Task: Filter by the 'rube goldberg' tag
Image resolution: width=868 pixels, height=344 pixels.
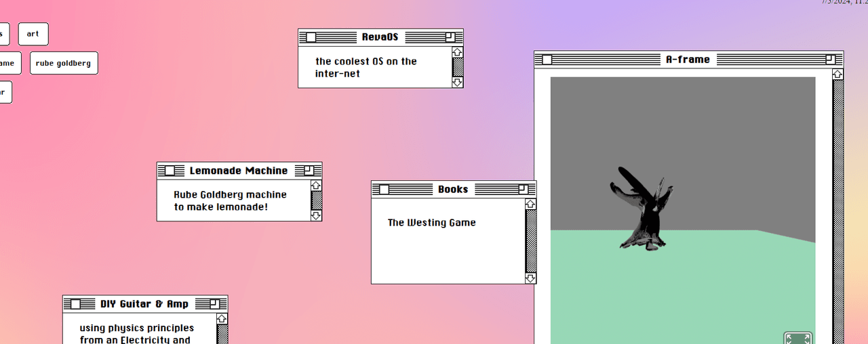Action: [64, 63]
